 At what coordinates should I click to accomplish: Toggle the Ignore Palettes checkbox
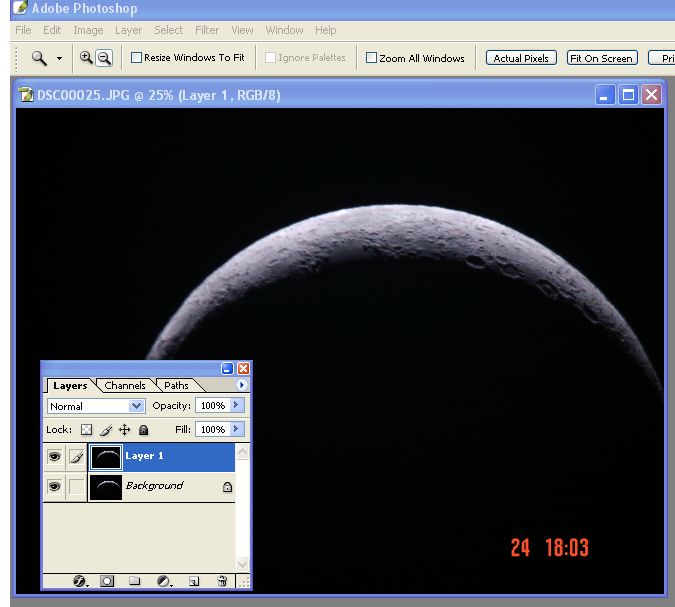tap(270, 58)
